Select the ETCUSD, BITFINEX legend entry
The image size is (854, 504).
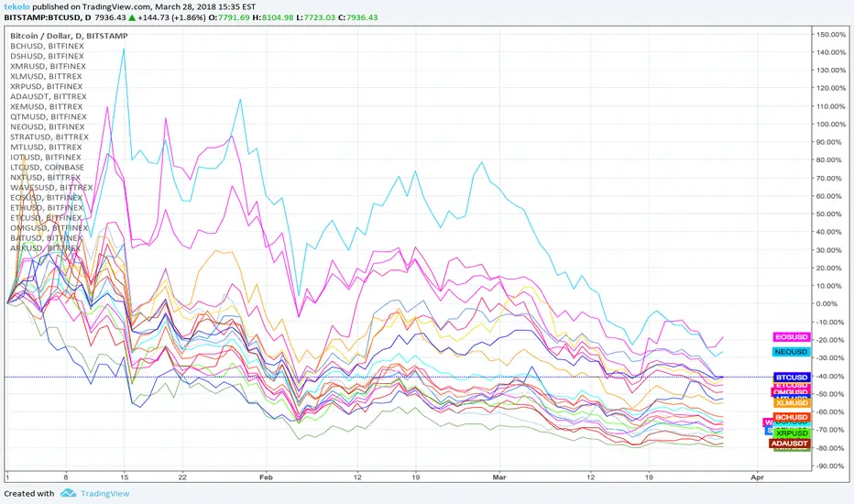coord(46,217)
